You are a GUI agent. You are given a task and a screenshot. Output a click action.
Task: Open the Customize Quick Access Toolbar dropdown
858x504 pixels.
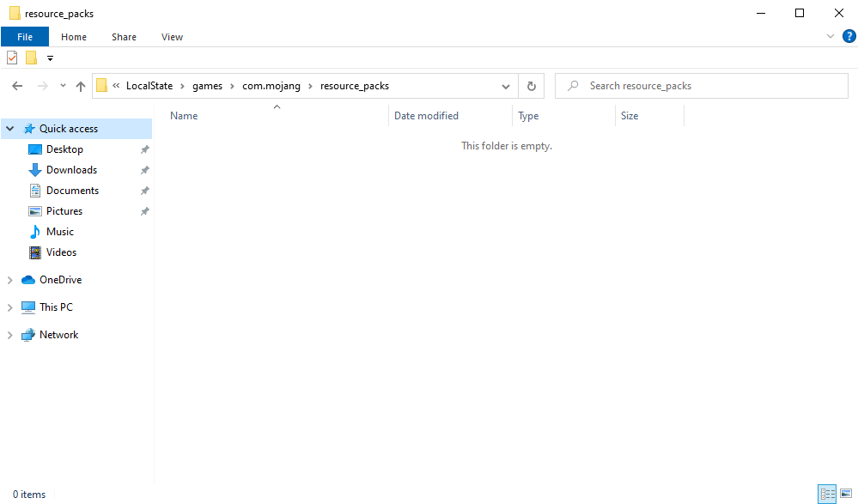point(51,58)
